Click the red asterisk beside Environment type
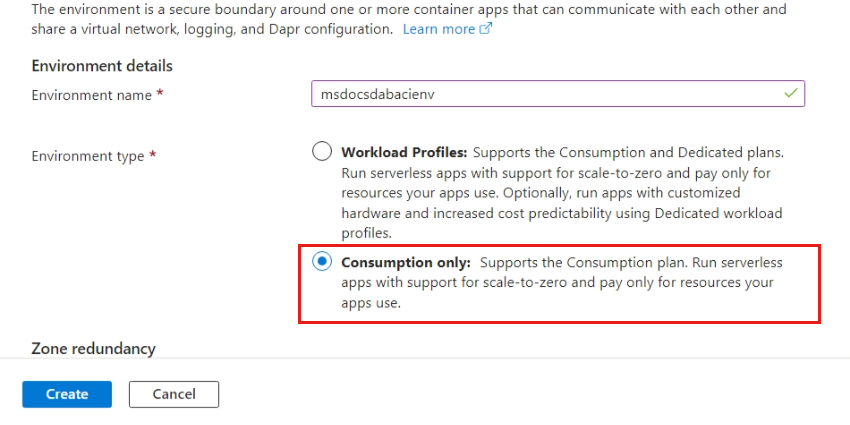This screenshot has width=850, height=425. pos(153,155)
